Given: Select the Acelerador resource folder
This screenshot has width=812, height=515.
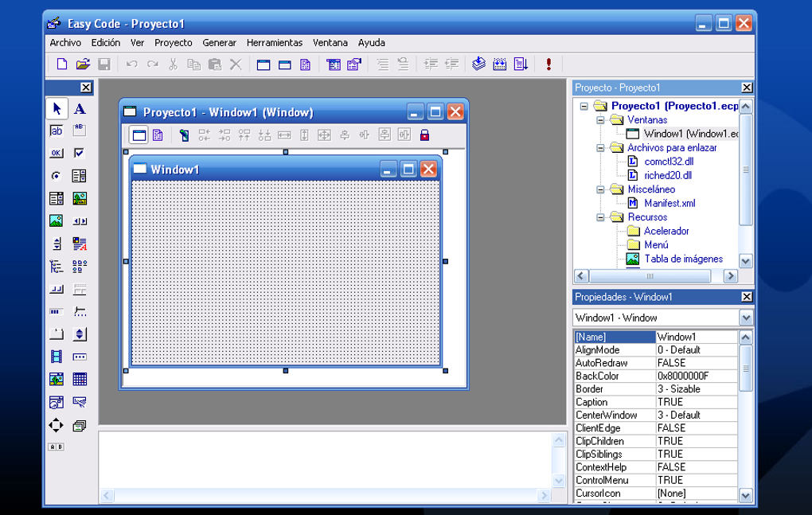Looking at the screenshot, I should click(666, 232).
